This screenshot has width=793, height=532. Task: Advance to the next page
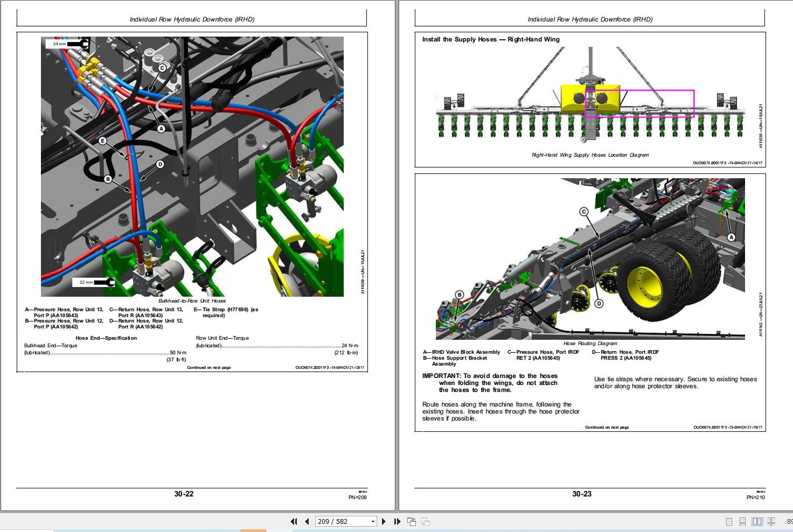pos(384,521)
